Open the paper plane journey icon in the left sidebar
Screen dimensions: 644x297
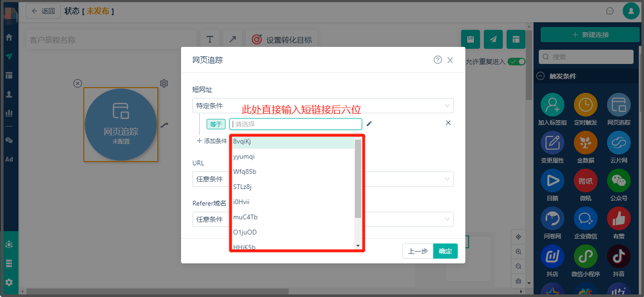9,56
